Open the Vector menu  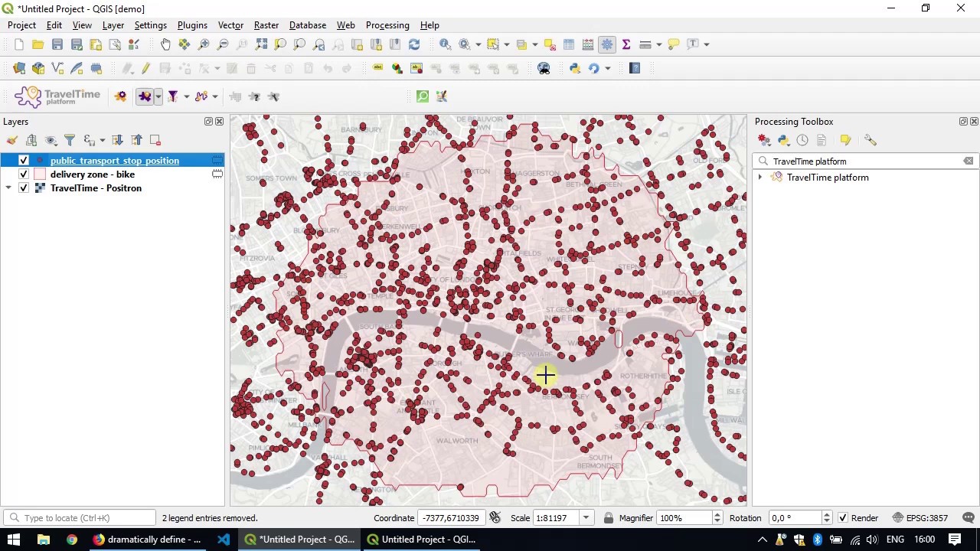click(230, 25)
